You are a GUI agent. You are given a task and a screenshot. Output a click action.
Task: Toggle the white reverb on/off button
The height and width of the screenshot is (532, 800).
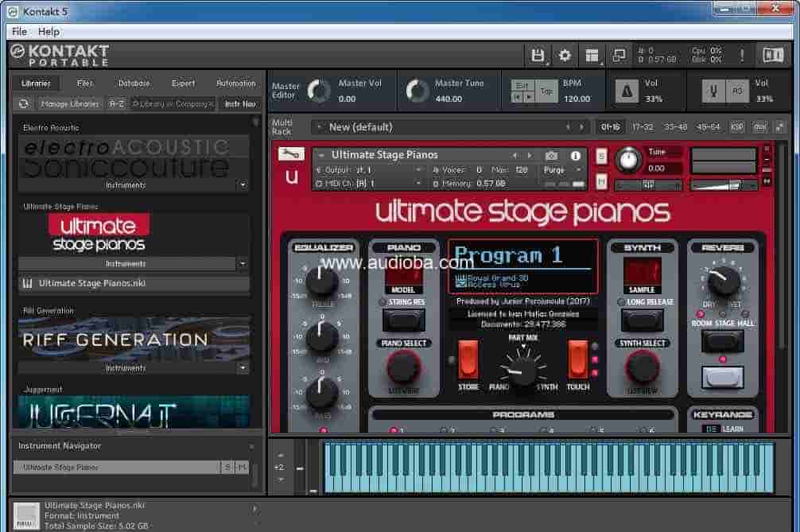(x=722, y=377)
